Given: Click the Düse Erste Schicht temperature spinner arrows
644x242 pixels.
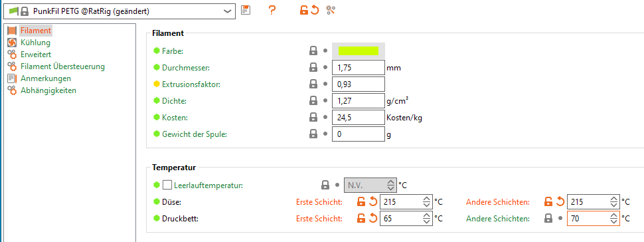Looking at the screenshot, I should pos(426,201).
